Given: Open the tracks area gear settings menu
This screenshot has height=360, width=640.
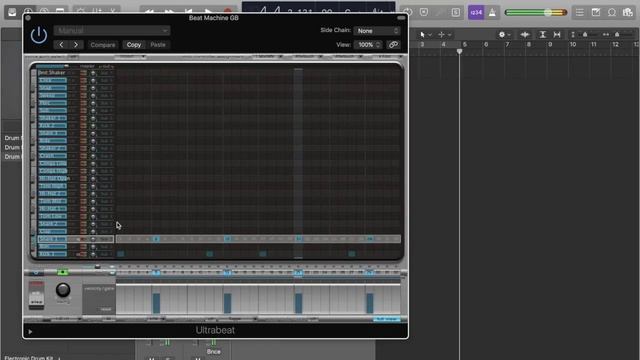Looking at the screenshot, I should tap(504, 35).
